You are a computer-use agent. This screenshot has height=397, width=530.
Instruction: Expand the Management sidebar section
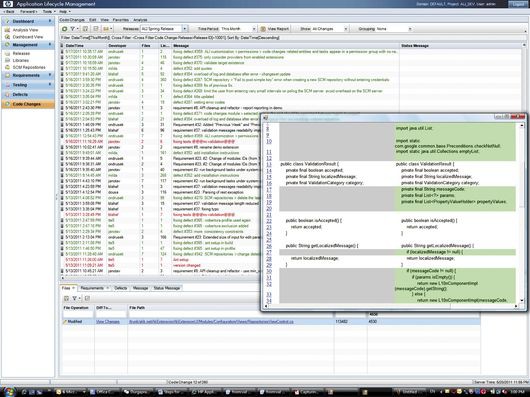(x=50, y=45)
